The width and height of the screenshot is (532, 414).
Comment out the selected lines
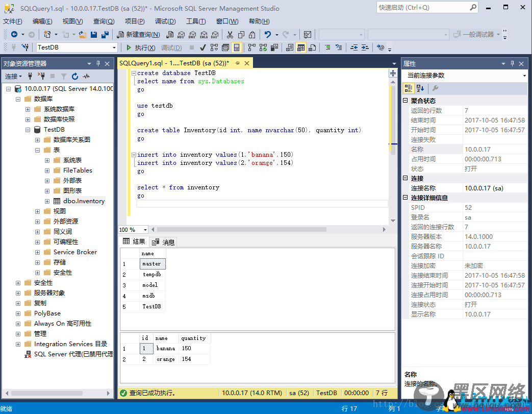click(327, 47)
